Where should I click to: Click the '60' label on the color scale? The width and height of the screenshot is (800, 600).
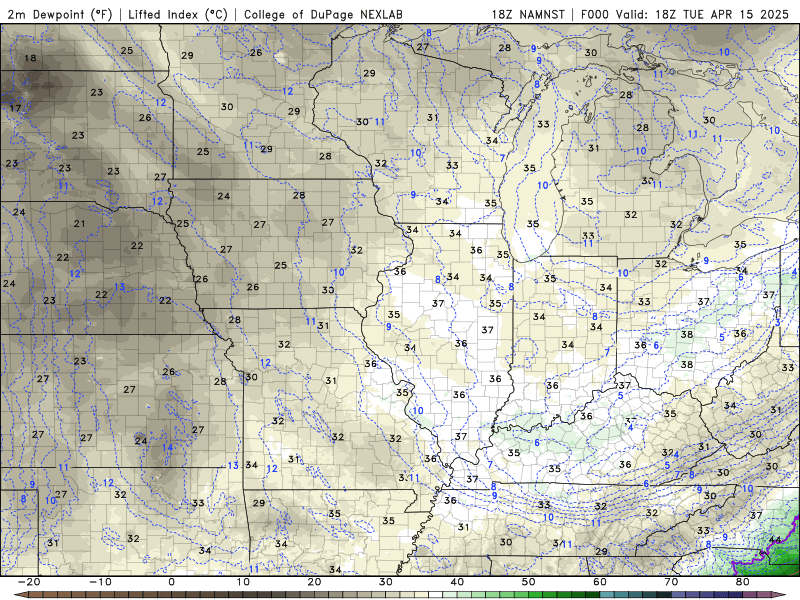coord(600,582)
